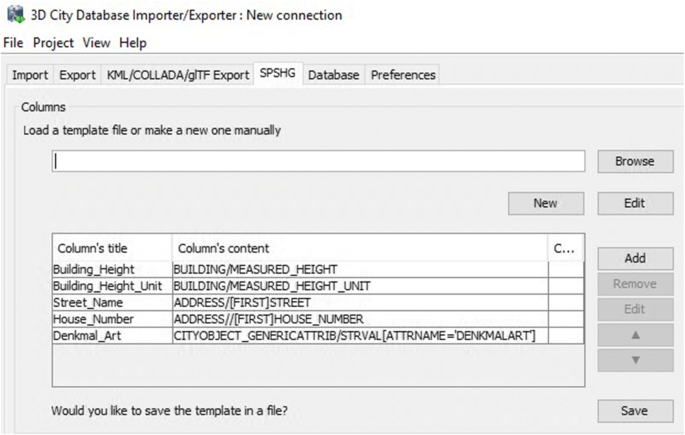The width and height of the screenshot is (685, 435).
Task: Open the Preferences tab
Action: click(403, 75)
